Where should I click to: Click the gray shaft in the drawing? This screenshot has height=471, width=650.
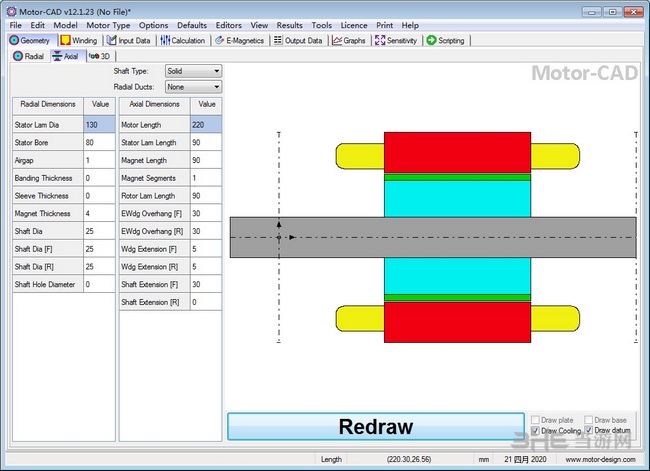click(x=433, y=238)
